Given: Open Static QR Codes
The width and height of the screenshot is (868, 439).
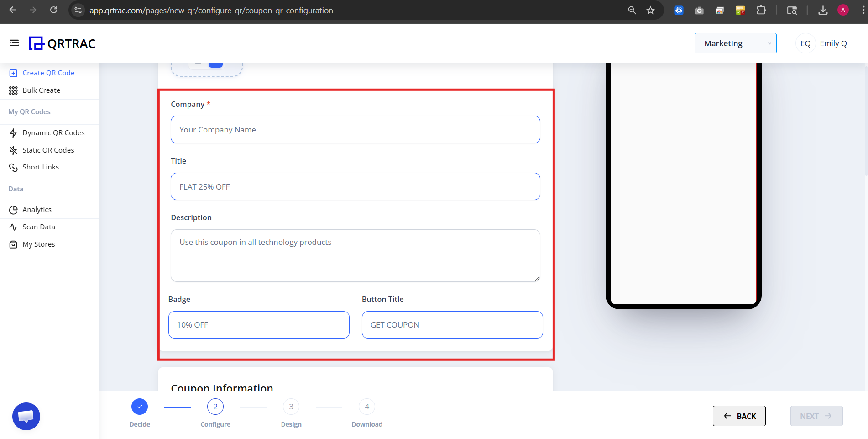Looking at the screenshot, I should tap(48, 150).
